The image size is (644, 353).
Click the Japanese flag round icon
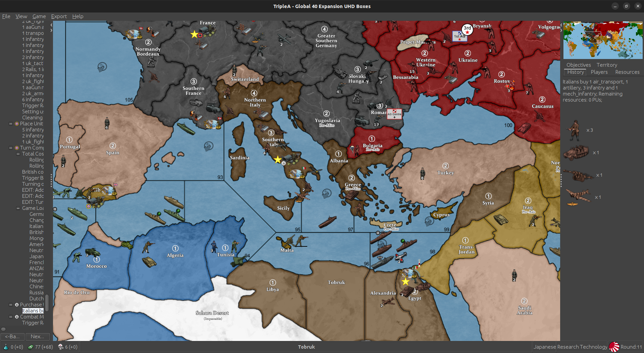click(614, 347)
